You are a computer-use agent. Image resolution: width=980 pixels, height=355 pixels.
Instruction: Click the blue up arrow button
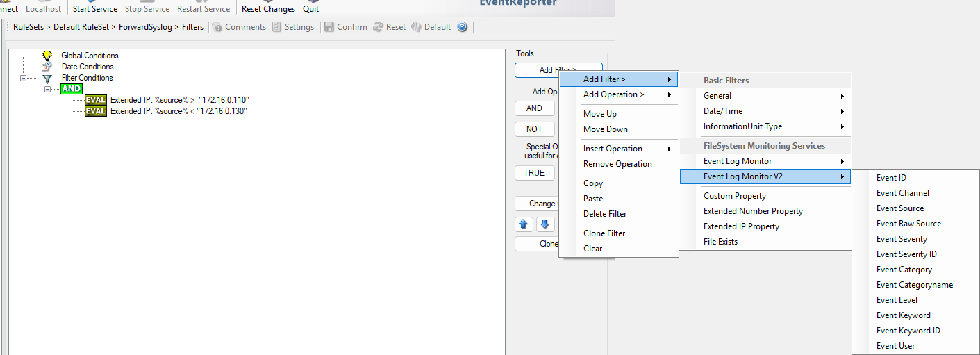pos(524,224)
